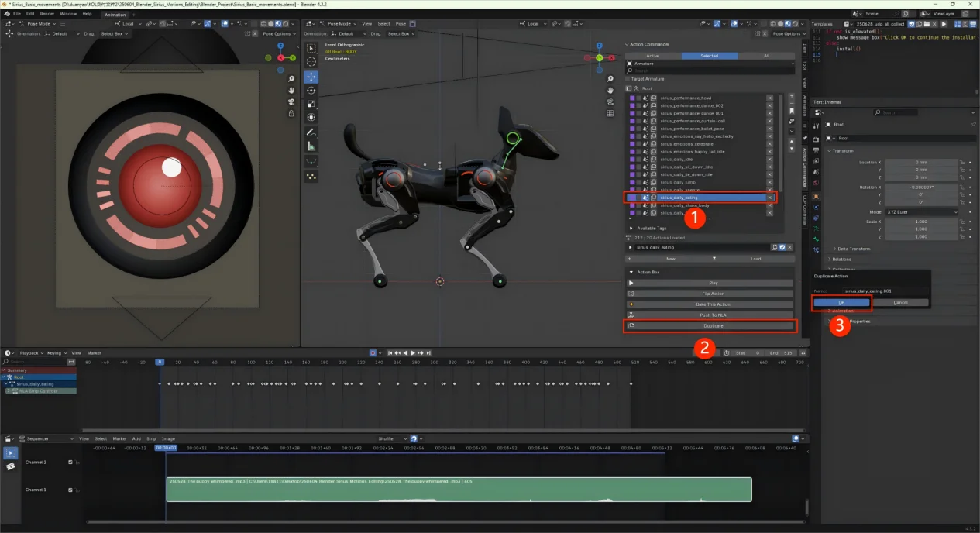This screenshot has width=980, height=533.
Task: Click the zoom magnifier in center viewport
Action: (610, 80)
